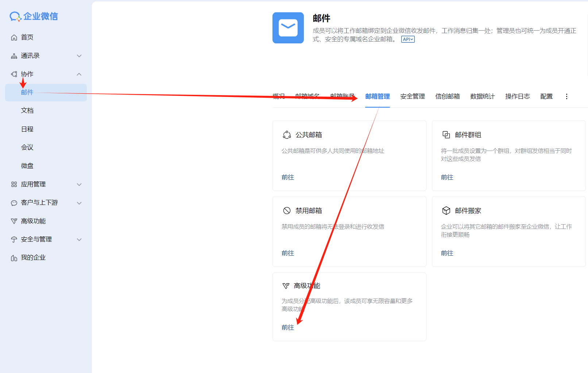This screenshot has height=373, width=588.
Task: Click the 协作 collaboration icon
Action: click(14, 74)
